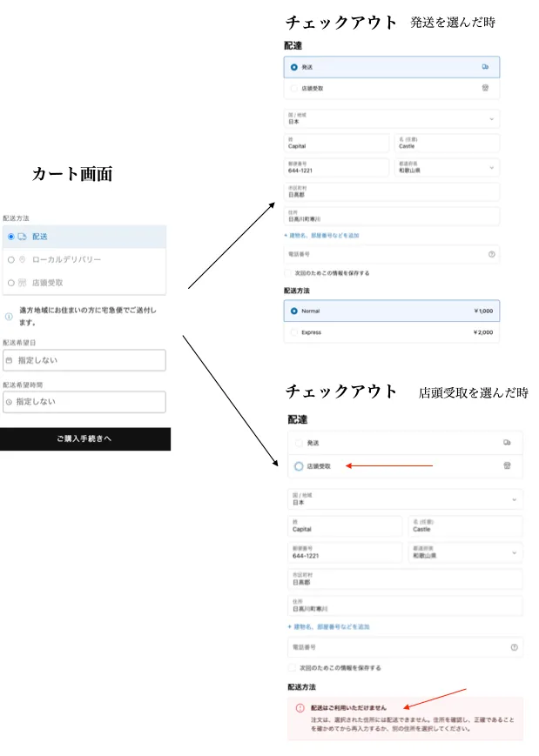This screenshot has height=756, width=539.
Task: Click the calendar icon in the 配送希望日 field
Action: pos(9,360)
